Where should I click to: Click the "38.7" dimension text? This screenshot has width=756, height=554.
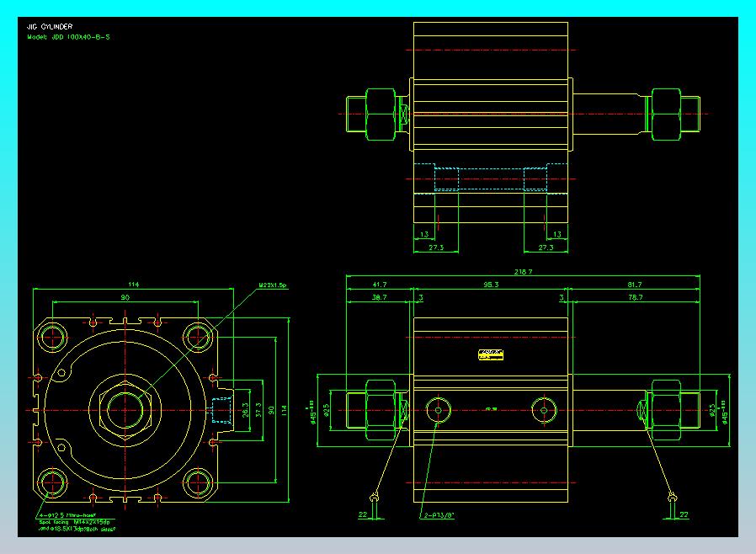tap(379, 297)
